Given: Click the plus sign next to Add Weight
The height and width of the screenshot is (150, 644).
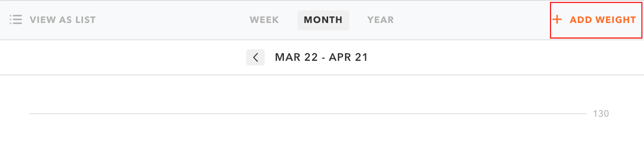Looking at the screenshot, I should 557,19.
